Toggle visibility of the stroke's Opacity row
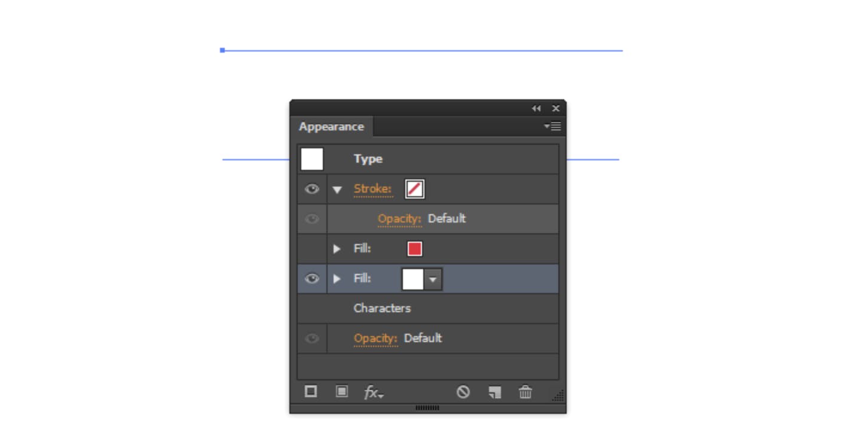The height and width of the screenshot is (433, 868). tap(311, 219)
